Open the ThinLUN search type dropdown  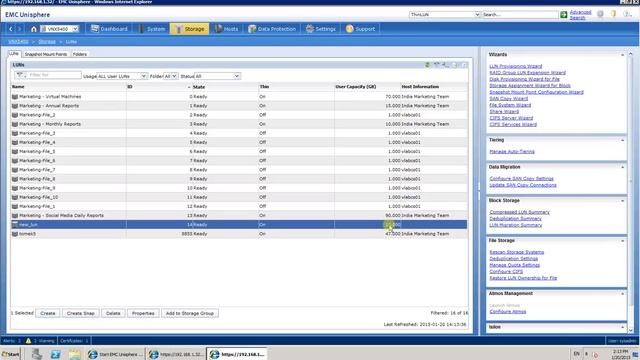point(444,15)
